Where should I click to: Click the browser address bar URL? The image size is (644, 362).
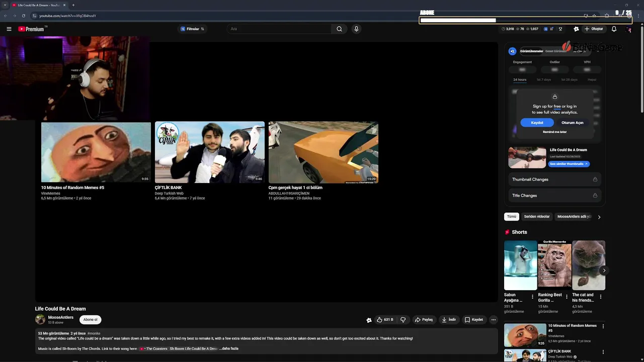67,16
